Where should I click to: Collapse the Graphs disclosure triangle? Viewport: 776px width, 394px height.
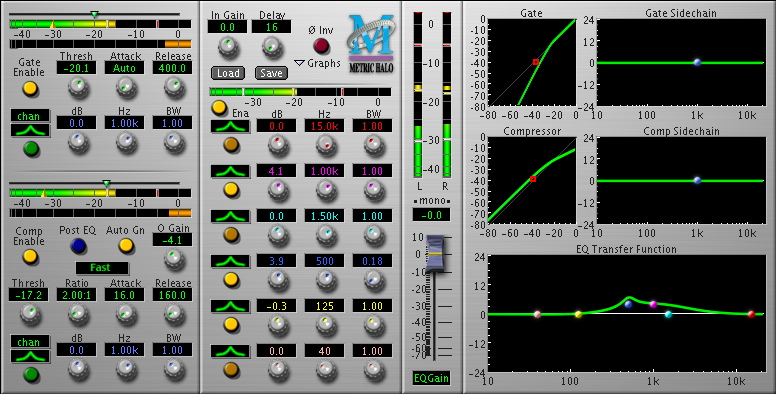[x=299, y=63]
